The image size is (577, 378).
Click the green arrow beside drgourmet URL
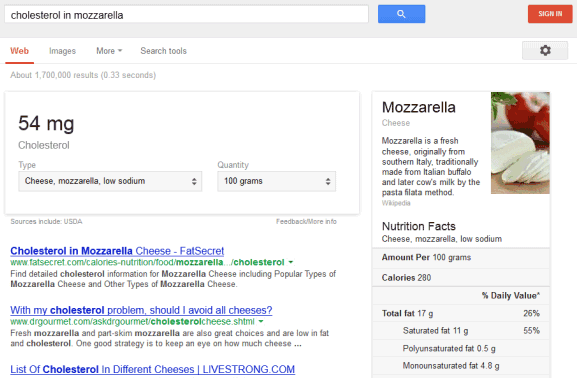point(261,321)
